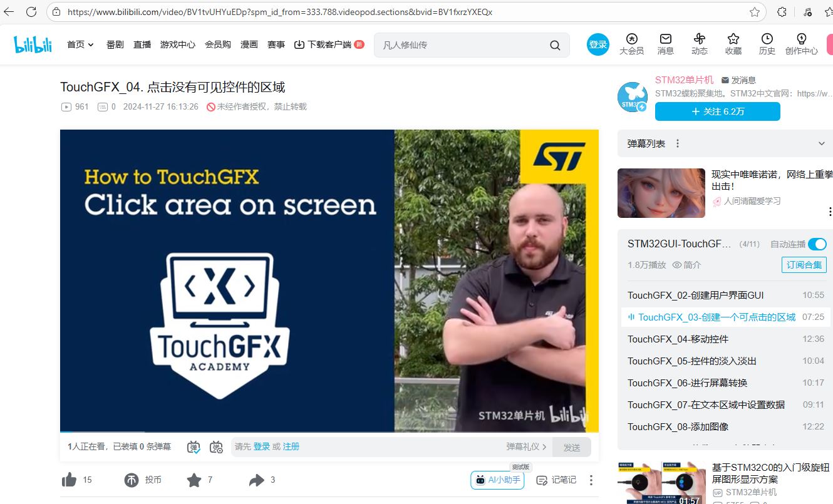Image resolution: width=833 pixels, height=504 pixels.
Task: Open 会员购 in the nav
Action: click(x=218, y=44)
